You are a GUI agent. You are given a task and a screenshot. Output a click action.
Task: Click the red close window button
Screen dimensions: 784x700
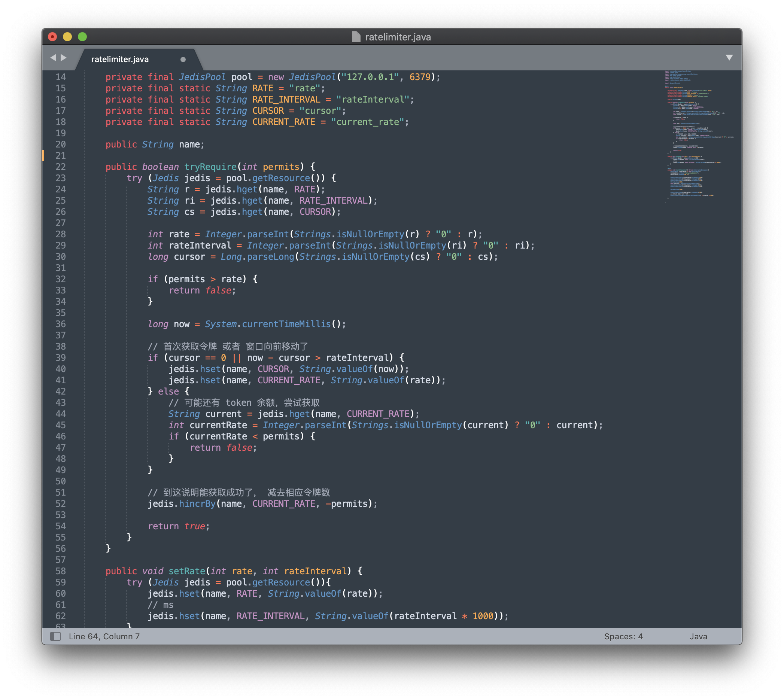coord(53,37)
